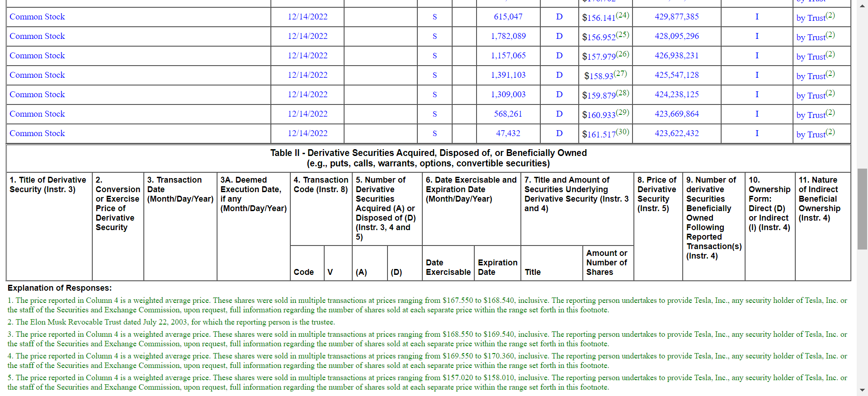Click the Table II Derivative Securities heading

[429, 158]
